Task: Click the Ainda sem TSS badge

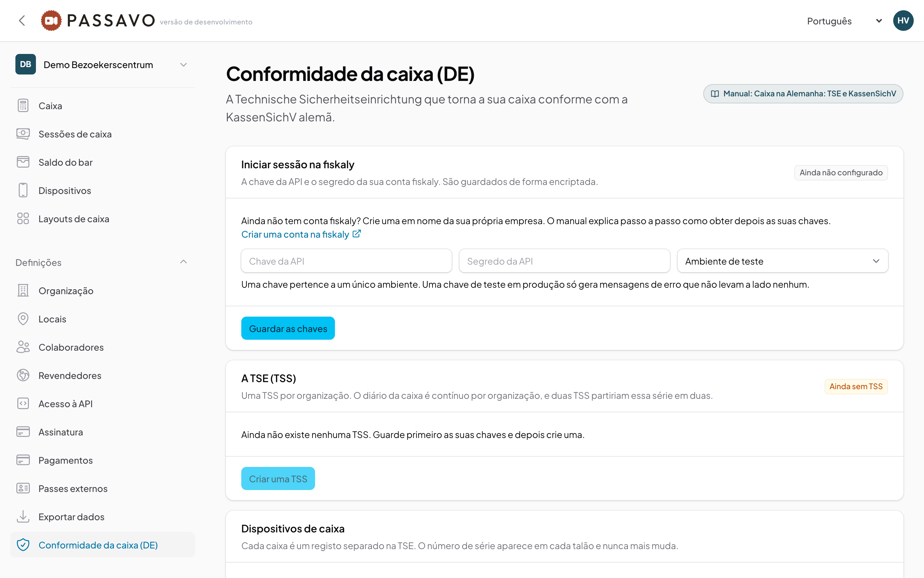Action: pos(856,387)
